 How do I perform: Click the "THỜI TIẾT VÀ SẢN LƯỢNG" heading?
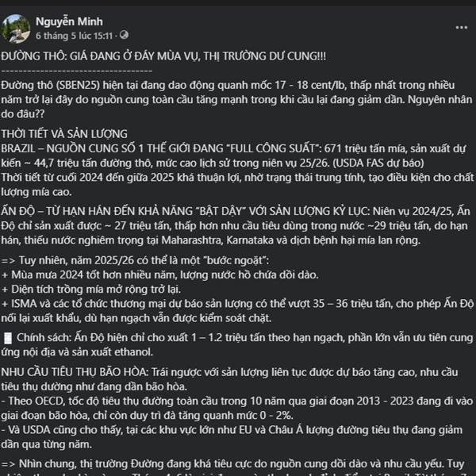point(64,134)
